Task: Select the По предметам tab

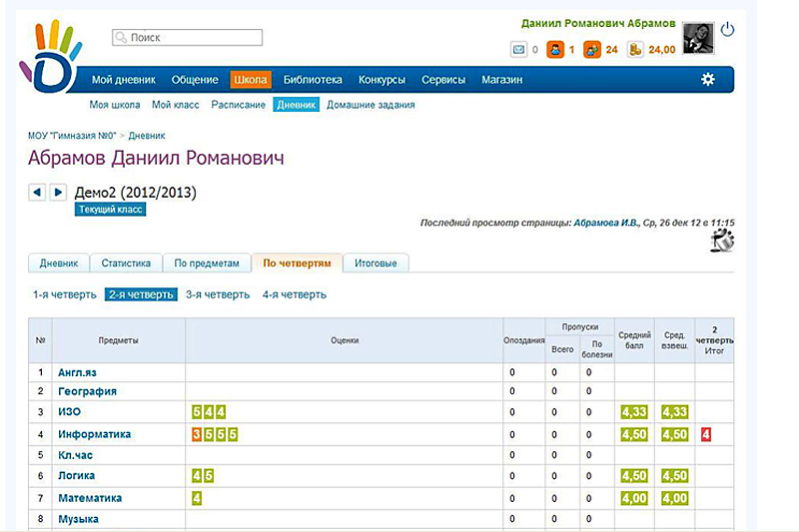Action: pos(207,264)
